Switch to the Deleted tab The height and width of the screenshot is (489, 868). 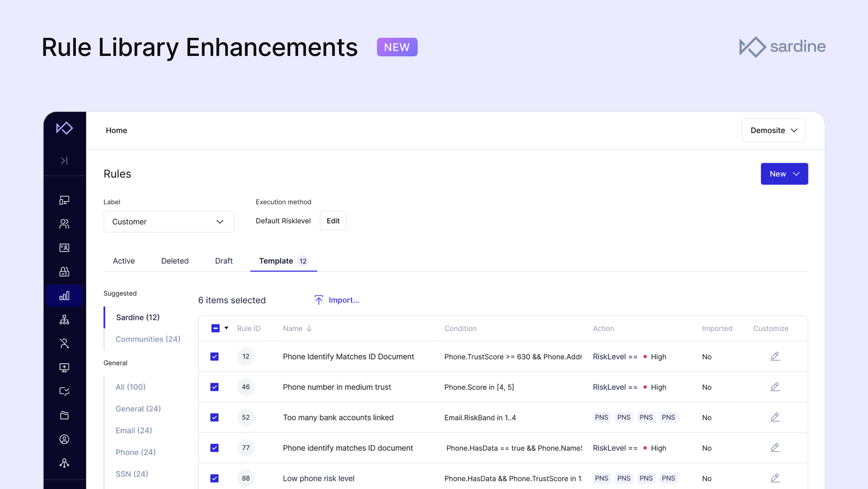click(175, 261)
